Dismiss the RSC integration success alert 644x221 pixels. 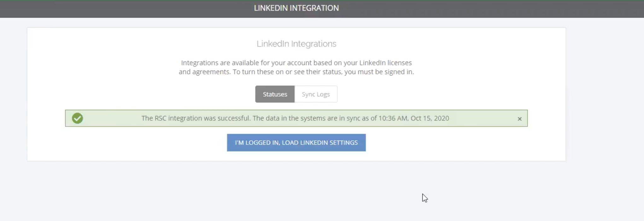pos(519,119)
